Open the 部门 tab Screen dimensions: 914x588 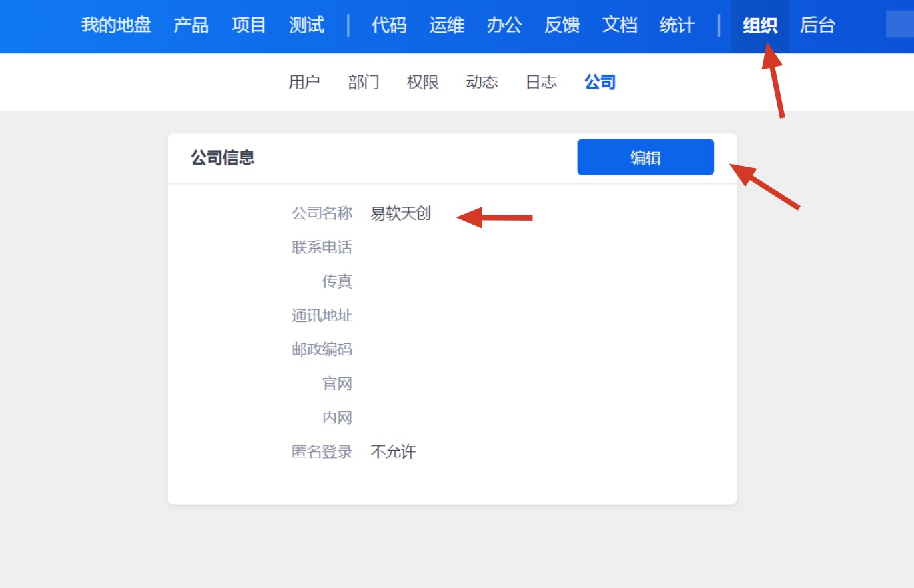point(364,82)
